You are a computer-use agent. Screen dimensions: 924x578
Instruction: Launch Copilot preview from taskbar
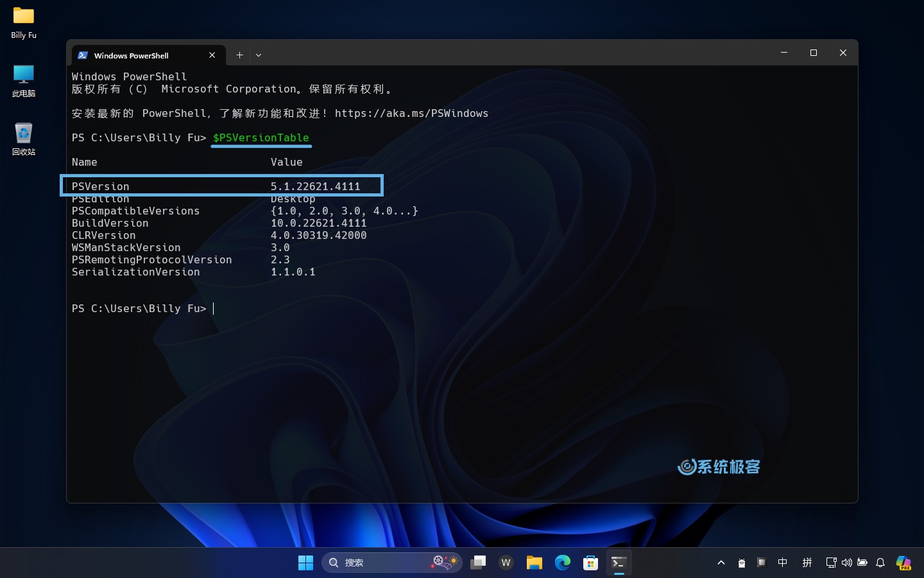[903, 563]
